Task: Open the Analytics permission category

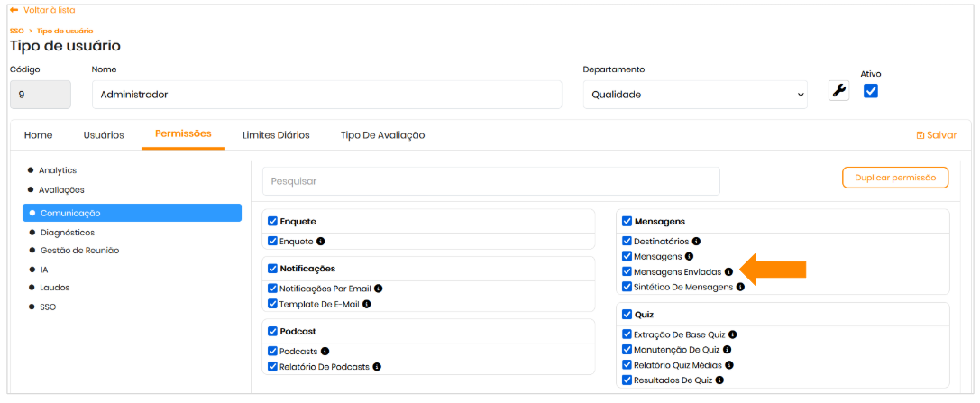Action: click(x=57, y=170)
